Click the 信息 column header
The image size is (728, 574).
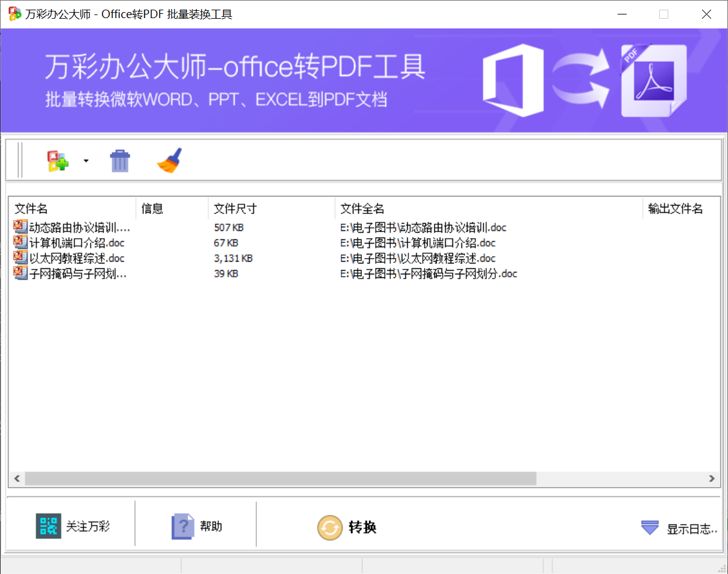click(173, 209)
